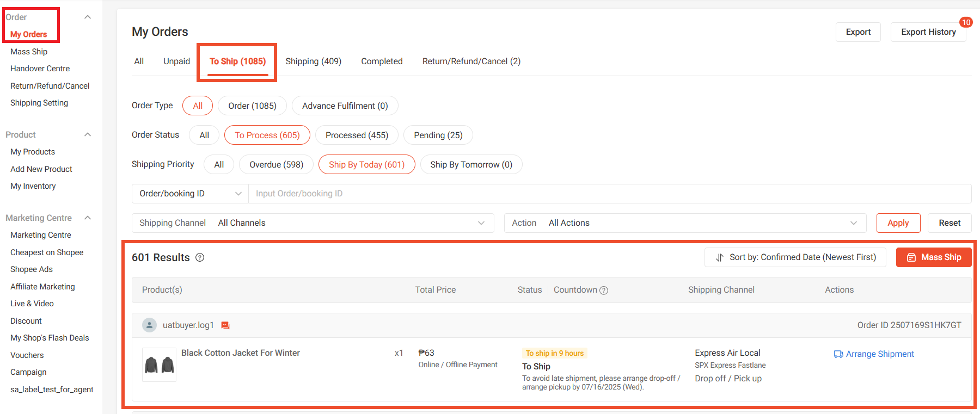Apply the selected filters
980x414 pixels.
coord(898,223)
